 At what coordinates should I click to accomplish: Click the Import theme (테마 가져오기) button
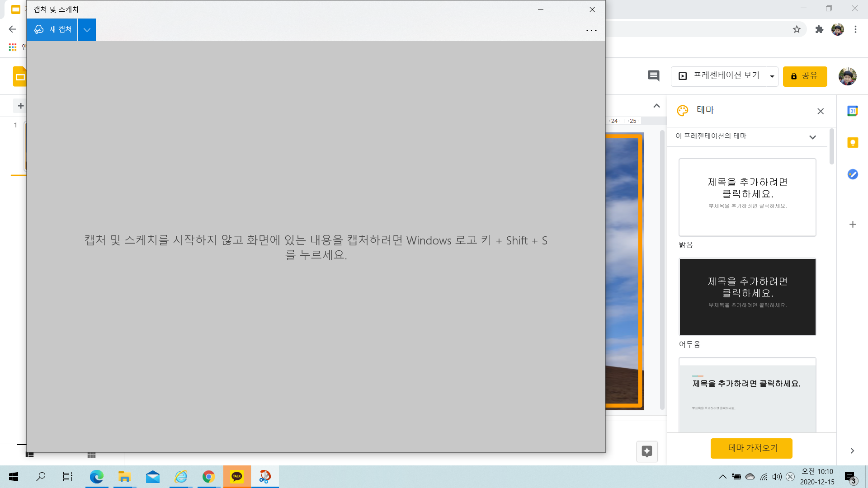pyautogui.click(x=751, y=448)
